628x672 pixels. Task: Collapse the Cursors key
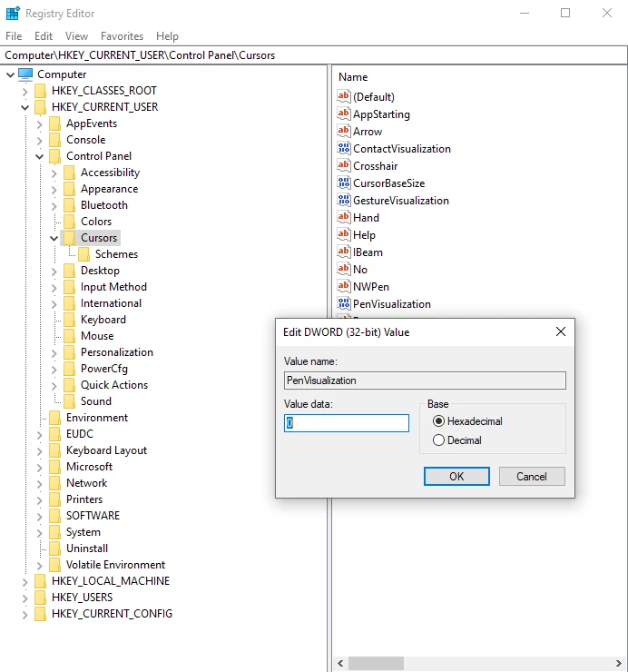pos(54,238)
